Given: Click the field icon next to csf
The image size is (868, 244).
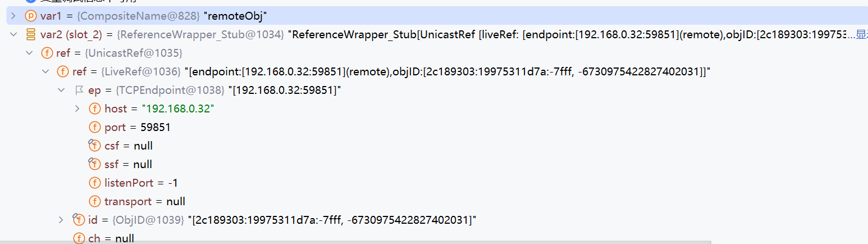Looking at the screenshot, I should point(94,146).
